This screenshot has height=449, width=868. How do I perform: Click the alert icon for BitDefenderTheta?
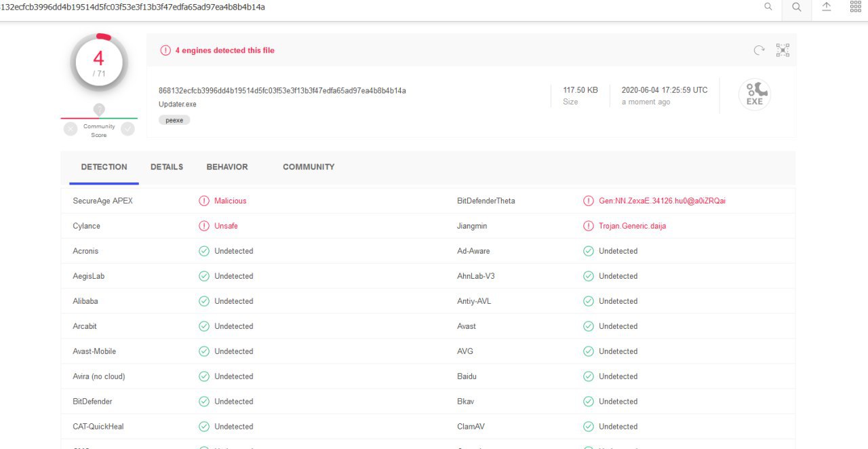(589, 201)
